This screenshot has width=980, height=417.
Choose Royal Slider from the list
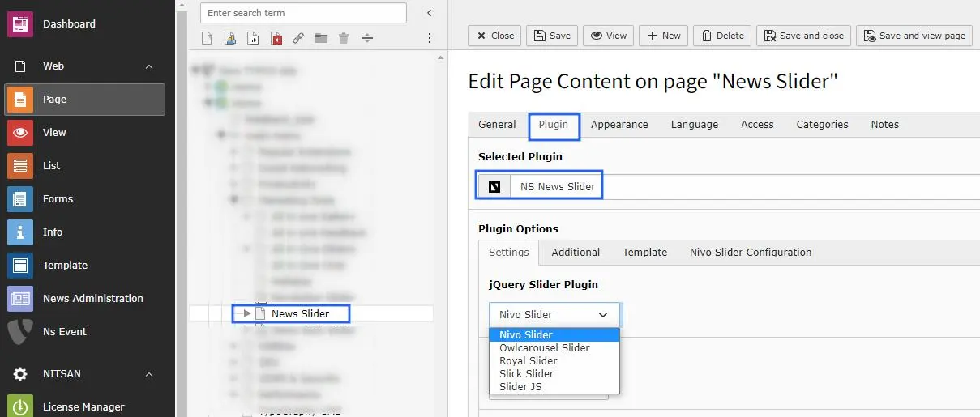[554, 361]
